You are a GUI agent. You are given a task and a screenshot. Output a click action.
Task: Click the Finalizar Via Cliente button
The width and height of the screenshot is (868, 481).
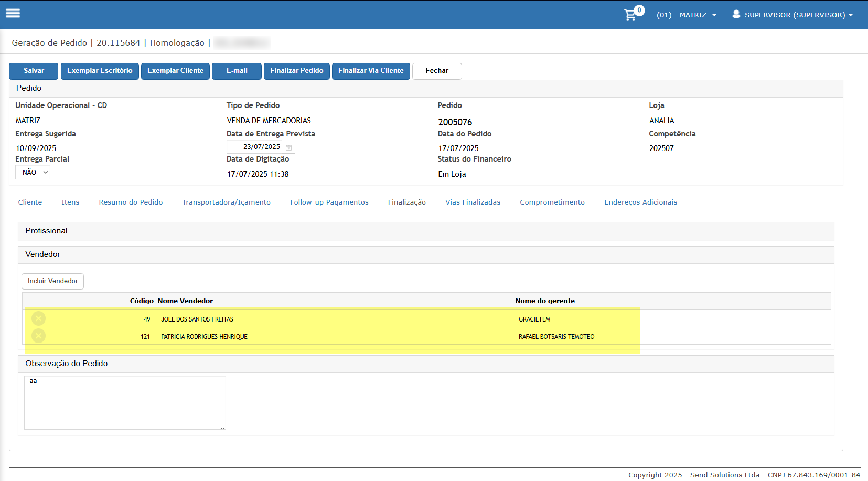point(371,71)
